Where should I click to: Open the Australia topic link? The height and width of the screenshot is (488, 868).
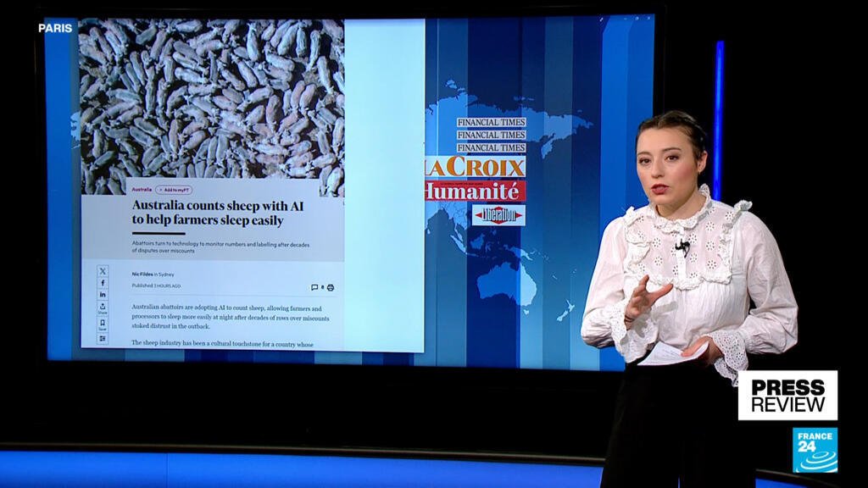pyautogui.click(x=142, y=190)
